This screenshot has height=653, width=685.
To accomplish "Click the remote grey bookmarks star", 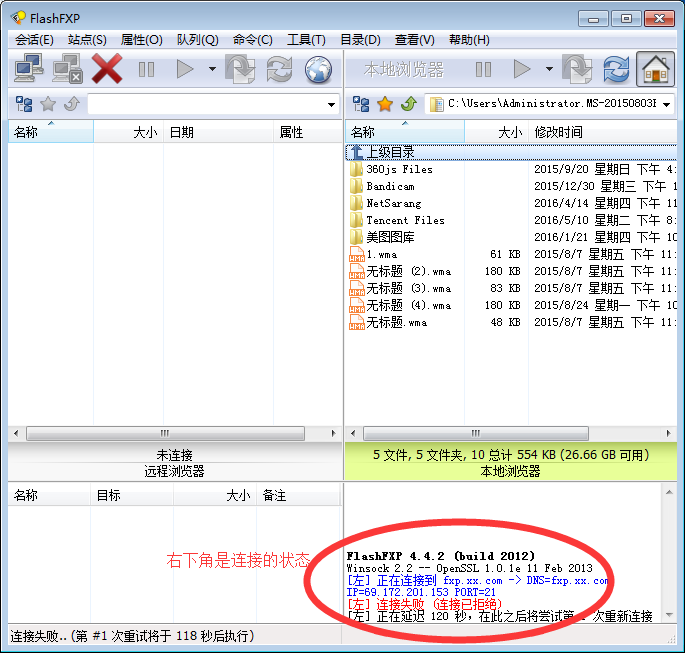I will 48,104.
